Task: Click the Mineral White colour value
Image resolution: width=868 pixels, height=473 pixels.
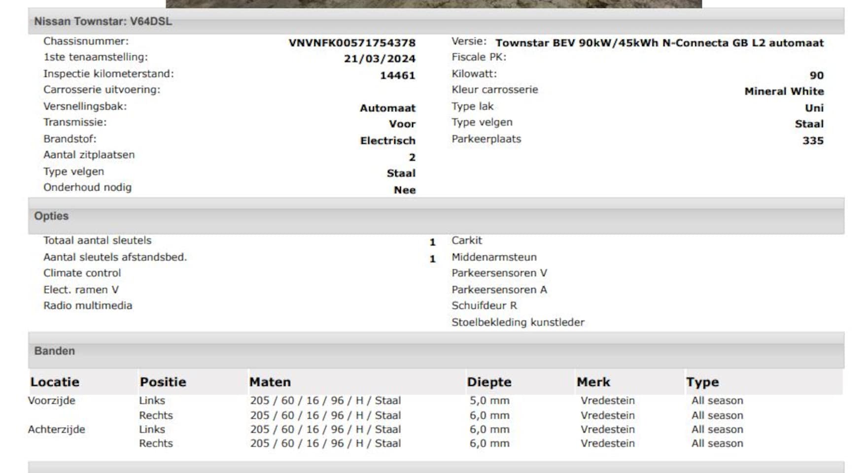Action: pos(784,92)
